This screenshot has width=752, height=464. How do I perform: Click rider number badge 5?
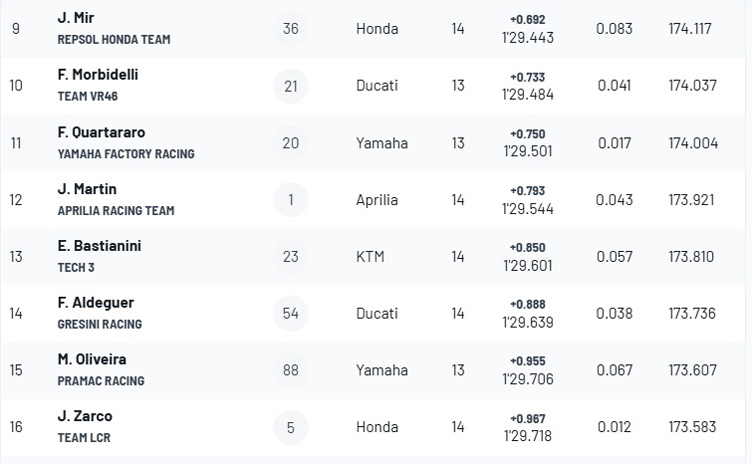[x=291, y=427]
